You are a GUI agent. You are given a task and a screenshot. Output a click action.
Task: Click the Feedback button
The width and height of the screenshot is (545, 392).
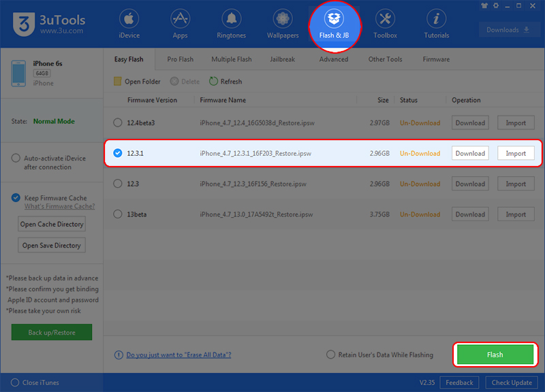pos(459,382)
